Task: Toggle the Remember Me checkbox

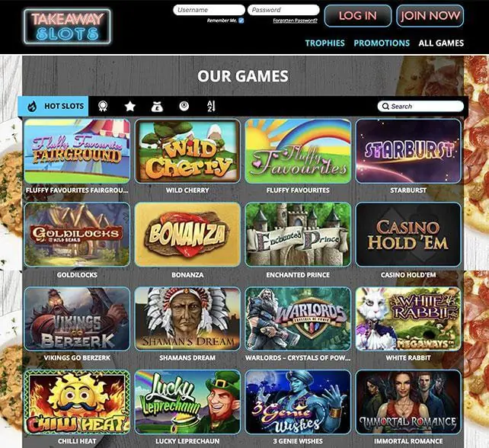Action: pyautogui.click(x=241, y=21)
